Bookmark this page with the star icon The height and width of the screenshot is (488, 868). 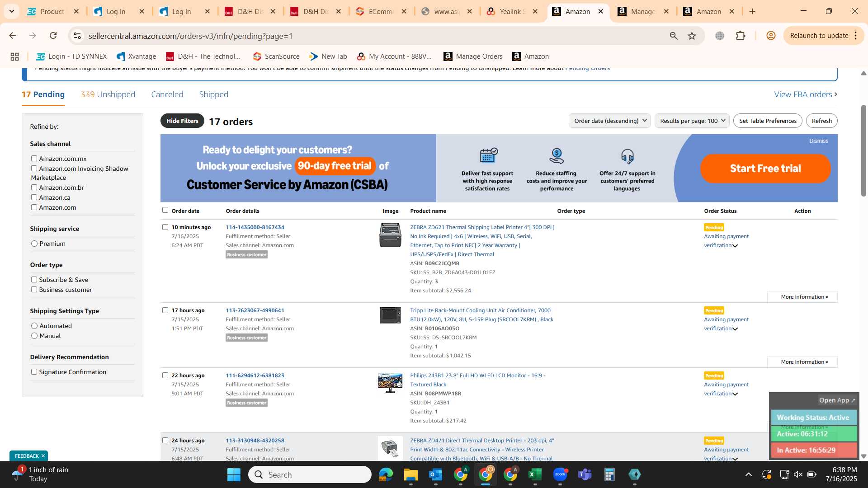tap(692, 36)
